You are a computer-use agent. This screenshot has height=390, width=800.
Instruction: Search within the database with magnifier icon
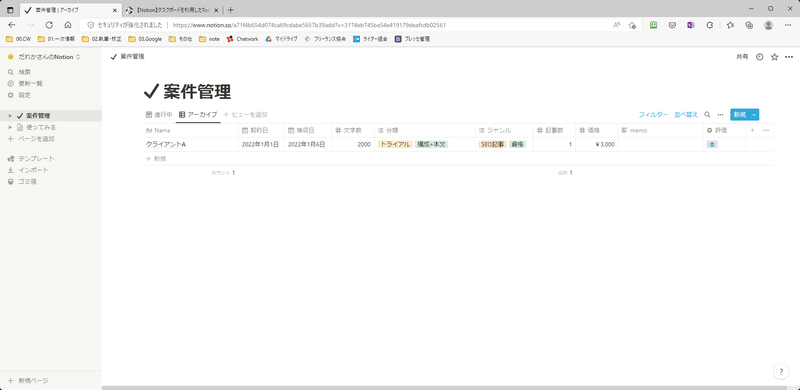pyautogui.click(x=707, y=115)
